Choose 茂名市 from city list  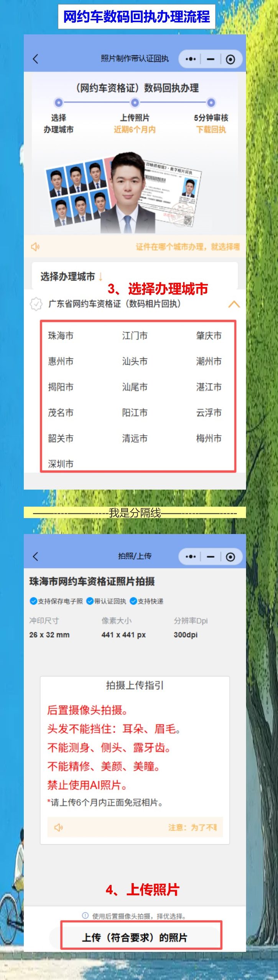61,413
